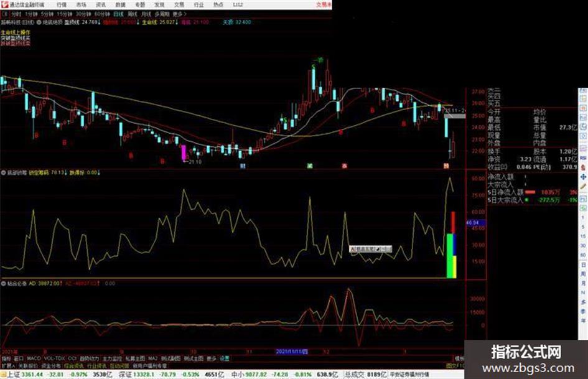Open the 行业资讯 tab
This screenshot has width=588, height=379.
tap(96, 366)
